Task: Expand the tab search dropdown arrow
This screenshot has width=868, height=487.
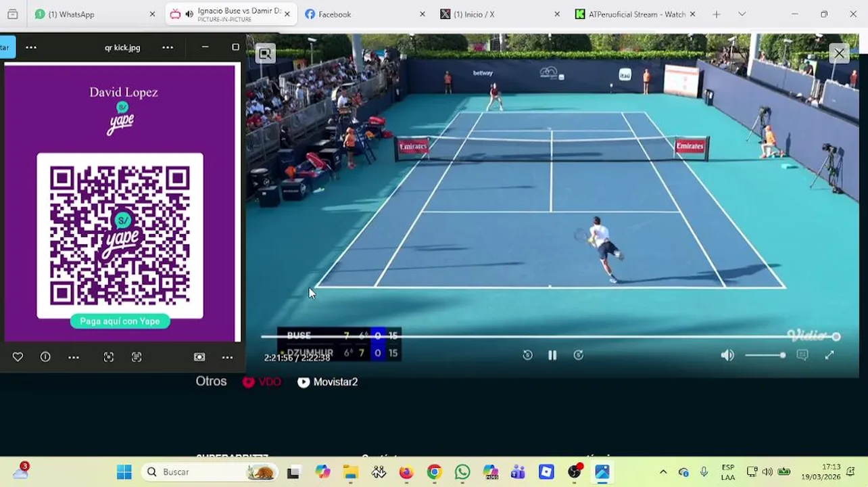Action: (x=742, y=14)
